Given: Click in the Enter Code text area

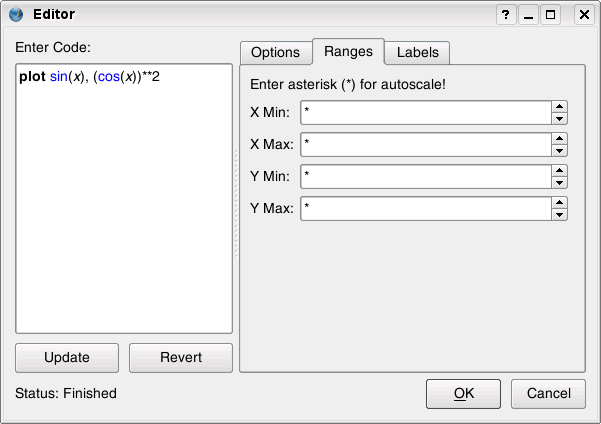Looking at the screenshot, I should (123, 200).
